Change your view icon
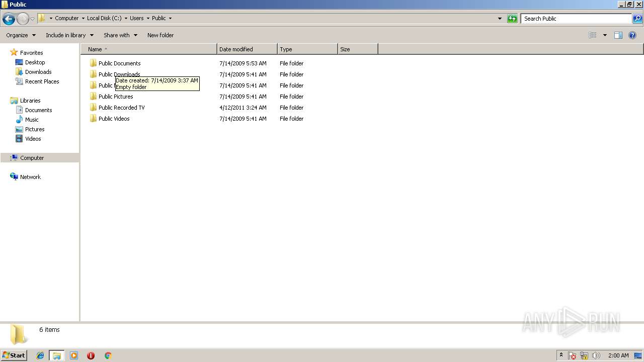The height and width of the screenshot is (362, 644). 593,35
